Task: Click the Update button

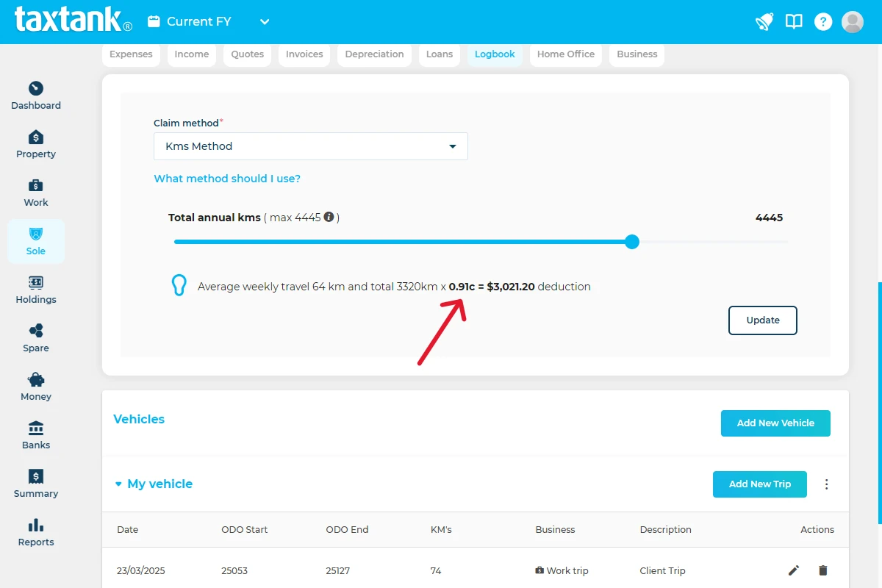Action: pos(763,320)
